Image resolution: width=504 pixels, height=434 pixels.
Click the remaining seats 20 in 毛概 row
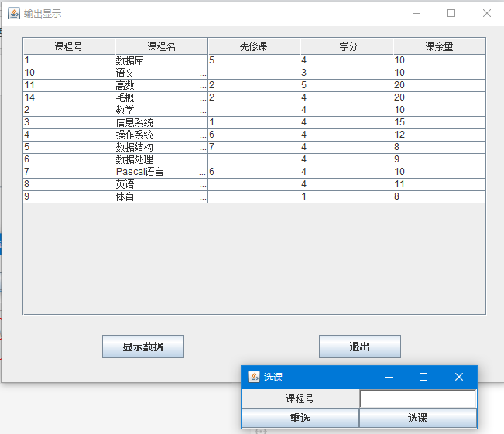pyautogui.click(x=439, y=97)
